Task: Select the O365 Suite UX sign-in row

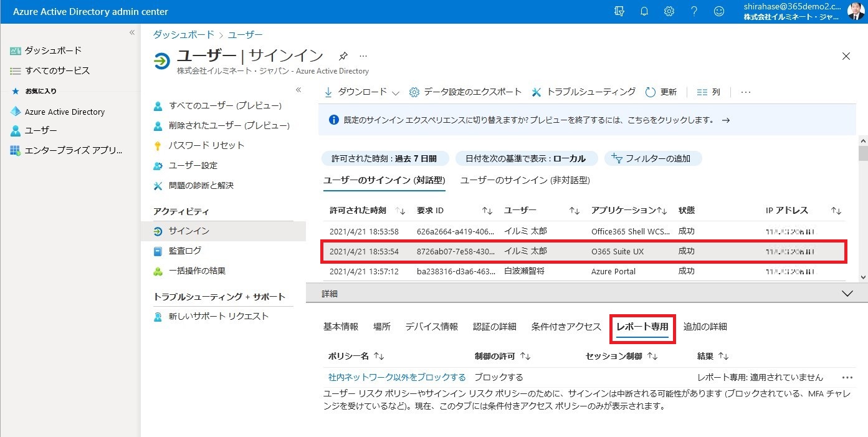Action: [x=584, y=251]
